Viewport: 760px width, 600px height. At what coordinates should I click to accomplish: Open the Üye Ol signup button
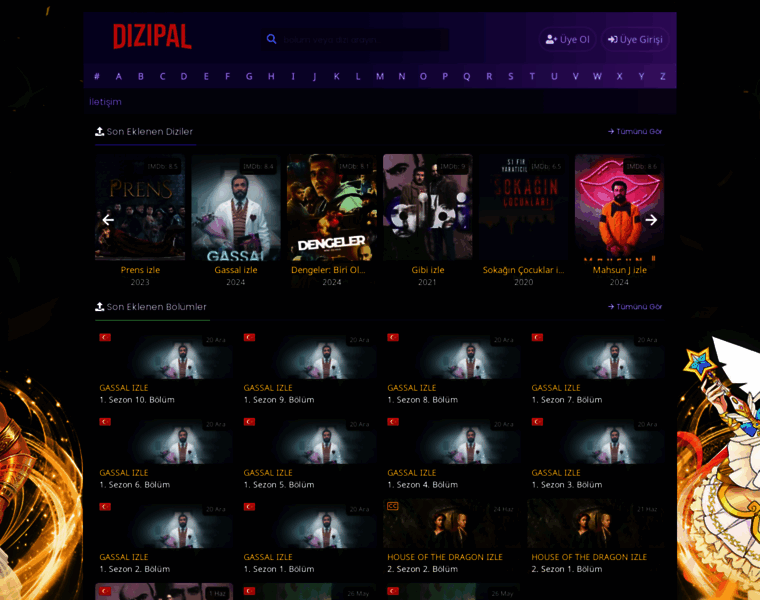pyautogui.click(x=568, y=39)
